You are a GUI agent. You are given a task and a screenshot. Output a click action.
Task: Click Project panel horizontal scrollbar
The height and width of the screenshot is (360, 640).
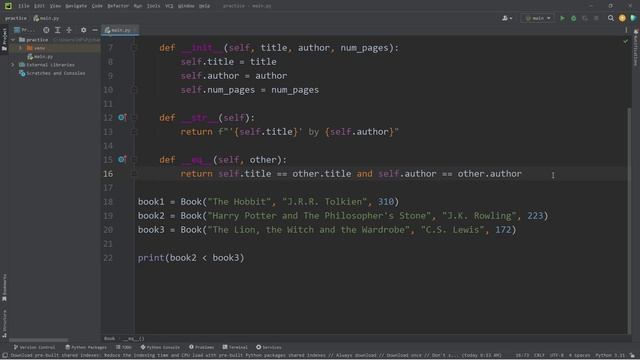[38, 340]
